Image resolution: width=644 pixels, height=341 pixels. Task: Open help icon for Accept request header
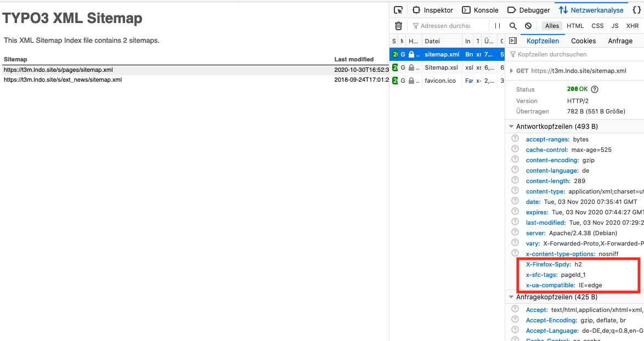[515, 309]
